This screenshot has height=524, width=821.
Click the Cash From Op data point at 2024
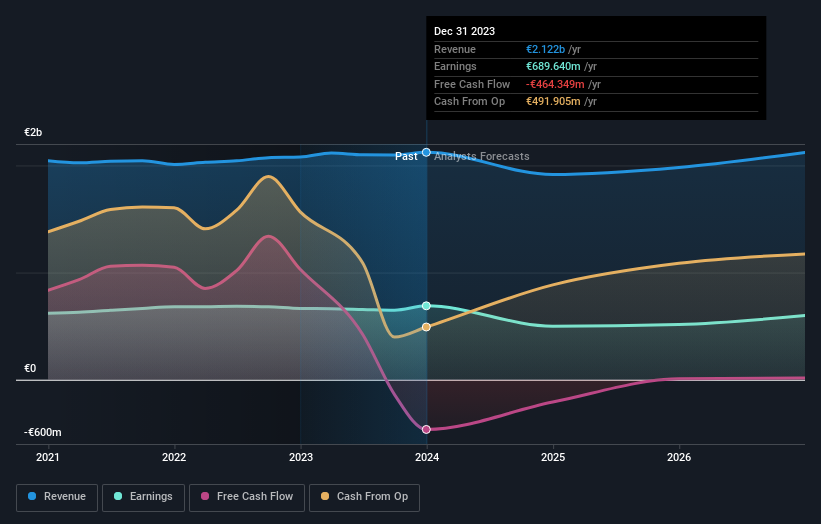click(426, 327)
